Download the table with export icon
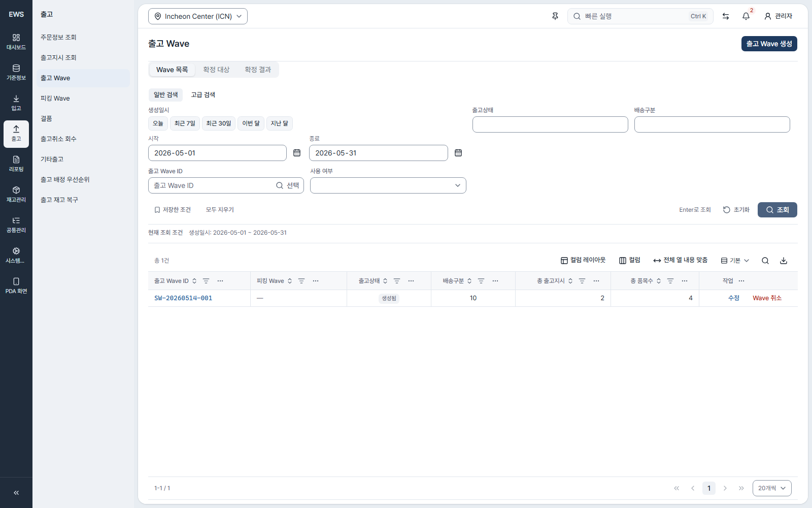This screenshot has height=508, width=812. click(784, 261)
